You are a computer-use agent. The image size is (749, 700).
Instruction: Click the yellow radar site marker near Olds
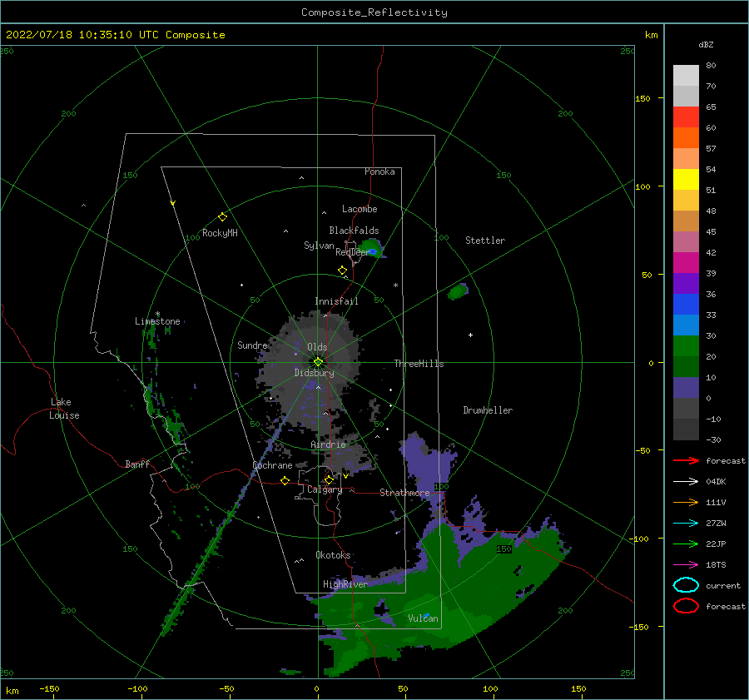pyautogui.click(x=318, y=362)
